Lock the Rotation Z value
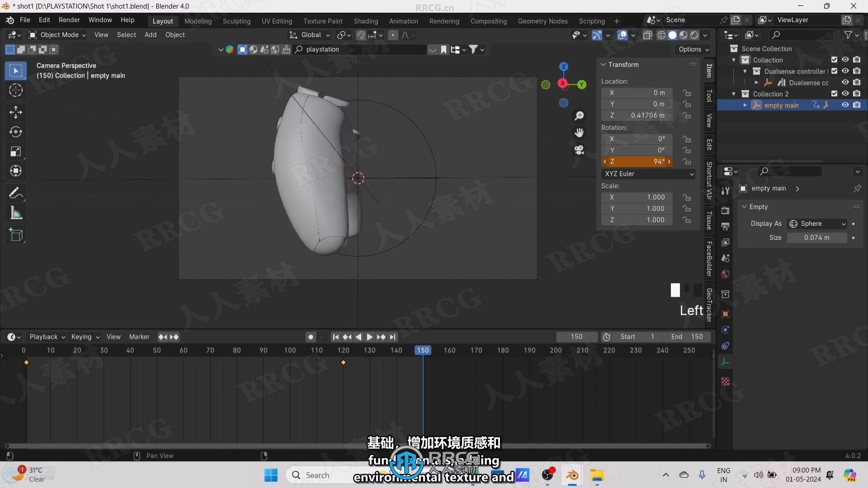 coord(687,161)
